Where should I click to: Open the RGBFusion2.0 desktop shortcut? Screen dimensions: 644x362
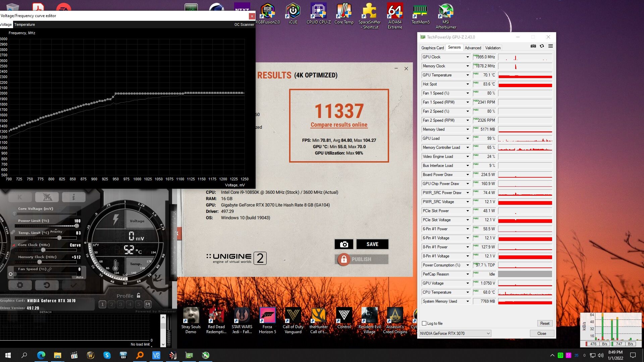pyautogui.click(x=268, y=14)
